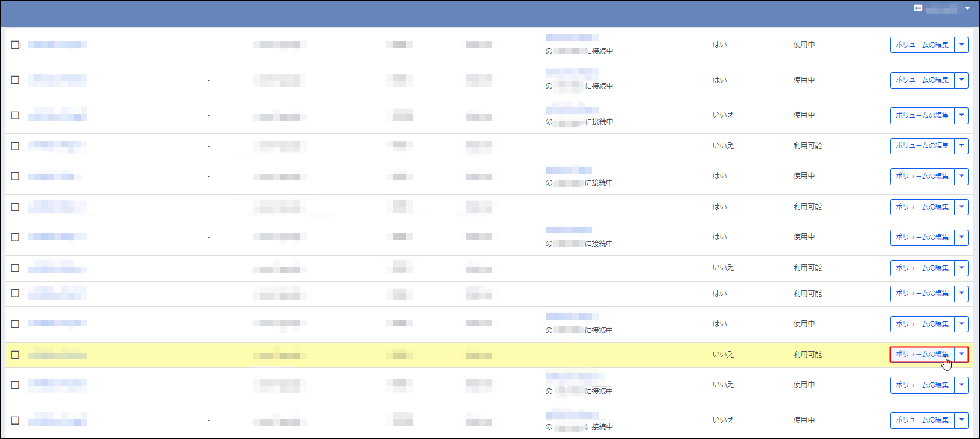Open ボリュームの編集 in the third row
The image size is (980, 439).
(922, 115)
